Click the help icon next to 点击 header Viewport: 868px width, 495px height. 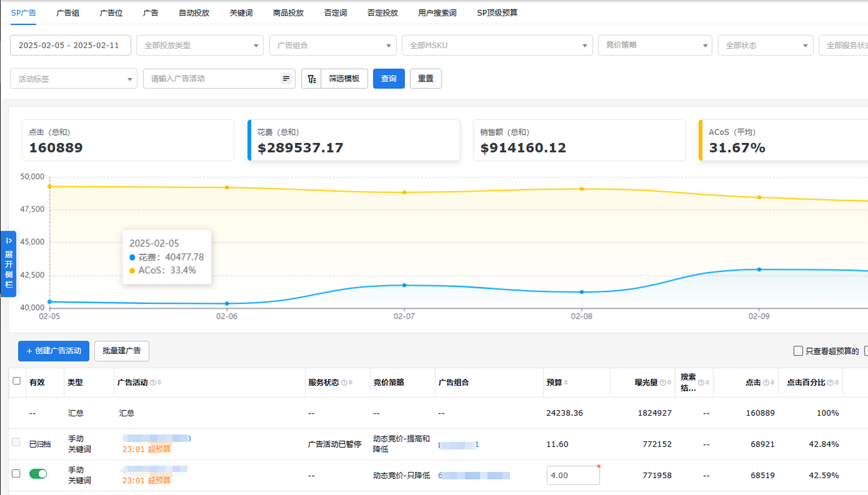pyautogui.click(x=766, y=382)
